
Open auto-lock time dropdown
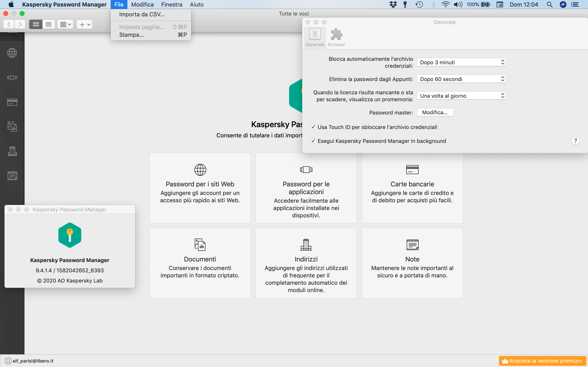point(461,62)
